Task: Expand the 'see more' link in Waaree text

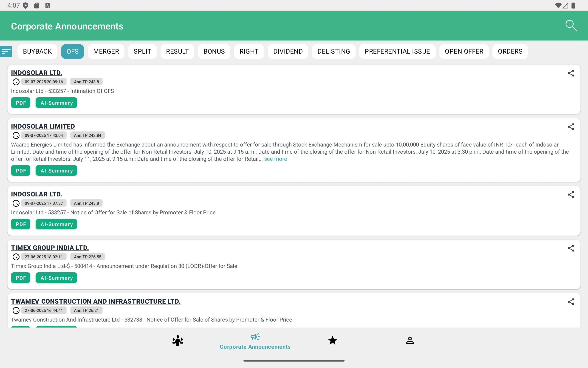Action: coord(276,159)
